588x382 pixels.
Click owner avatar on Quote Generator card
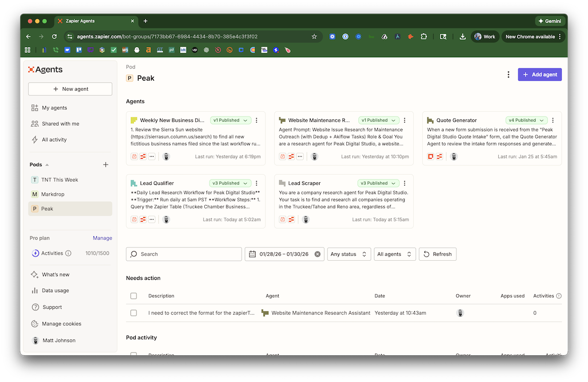[x=454, y=157]
